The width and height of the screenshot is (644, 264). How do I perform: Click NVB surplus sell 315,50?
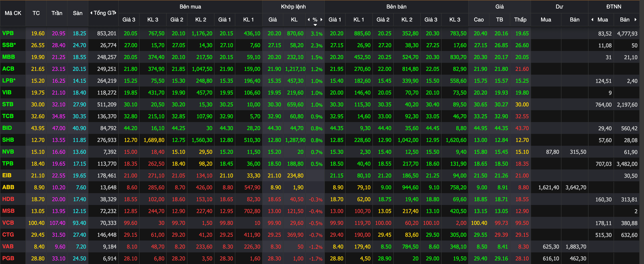(x=578, y=152)
